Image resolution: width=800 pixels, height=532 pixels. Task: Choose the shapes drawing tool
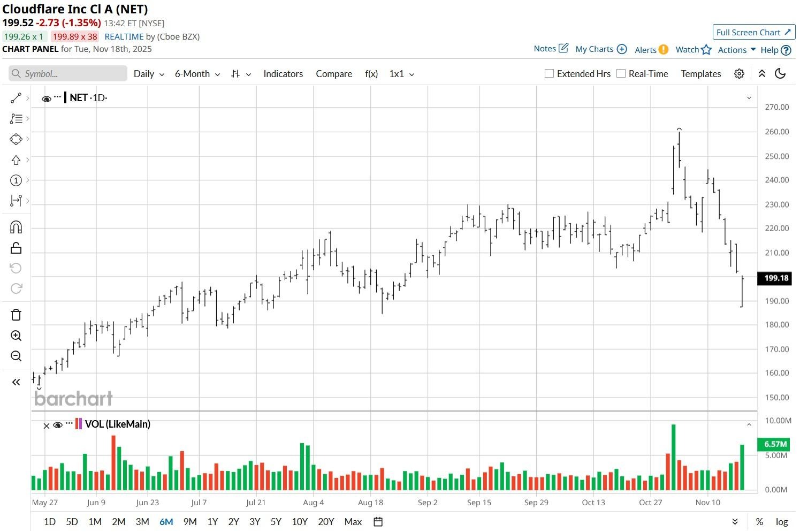point(16,139)
